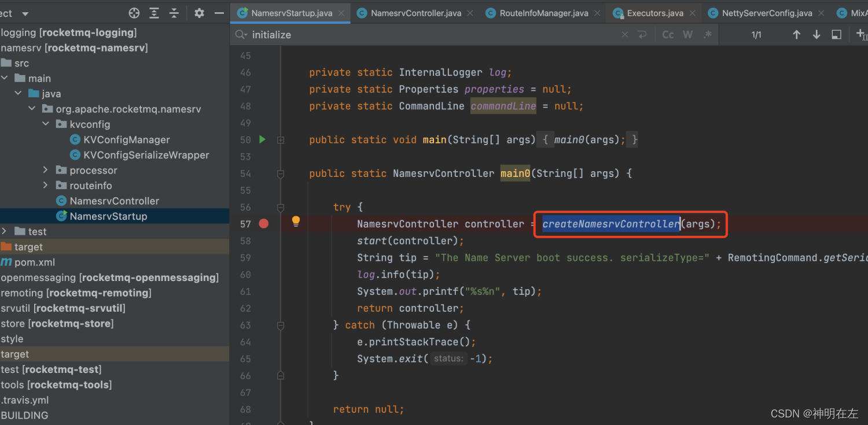
Task: Toggle Match Case (Cc) in find bar
Action: [x=668, y=35]
